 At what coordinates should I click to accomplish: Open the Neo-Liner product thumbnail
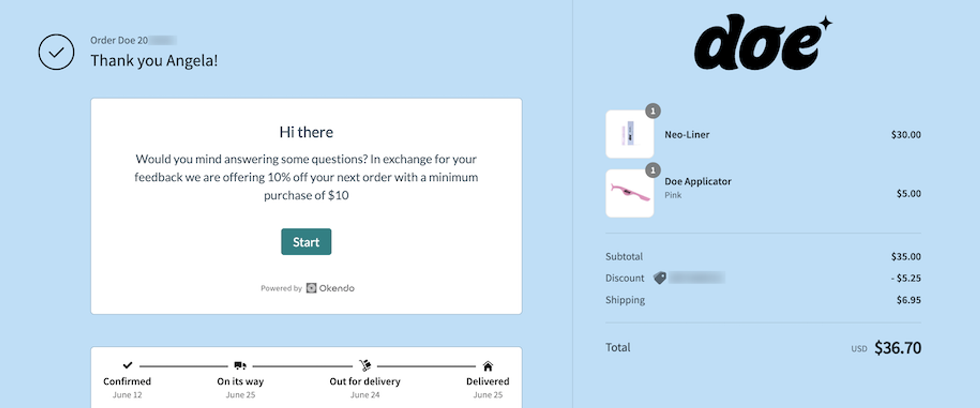[629, 134]
